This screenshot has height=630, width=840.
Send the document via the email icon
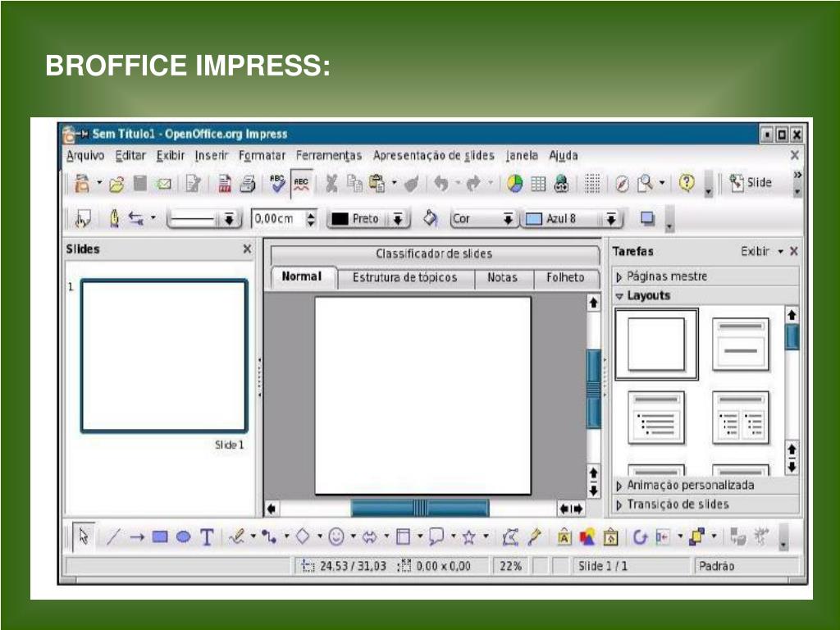click(x=163, y=185)
